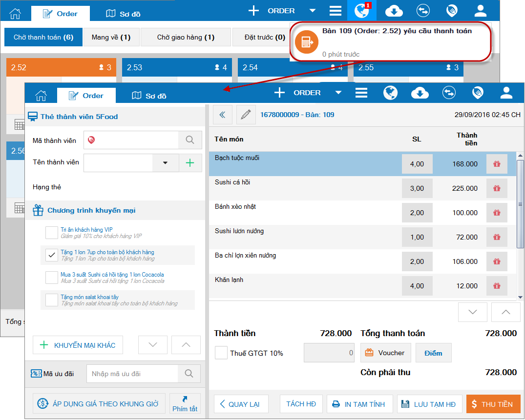Select Mang về (1) tab
Screen dimensions: 525x420
click(111, 37)
